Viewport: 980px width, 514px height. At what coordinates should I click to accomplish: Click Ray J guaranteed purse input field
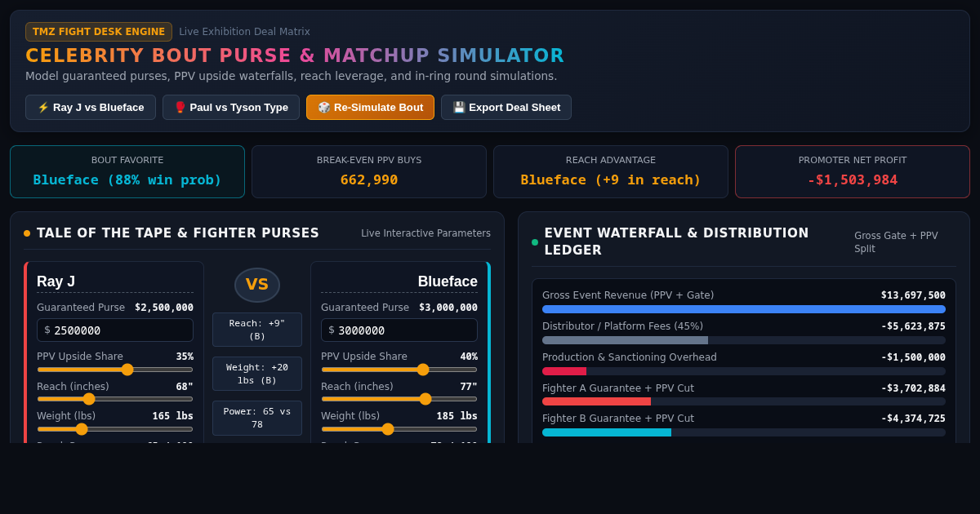tap(115, 330)
